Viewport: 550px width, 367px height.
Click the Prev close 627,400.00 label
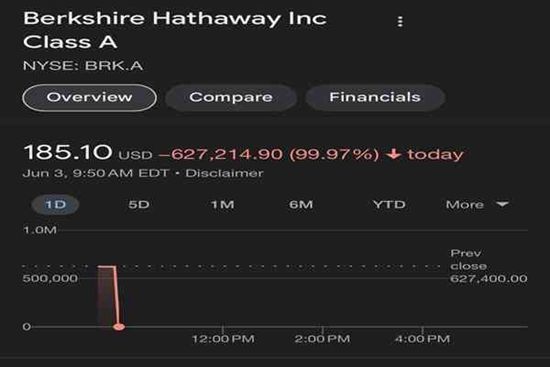pos(488,266)
